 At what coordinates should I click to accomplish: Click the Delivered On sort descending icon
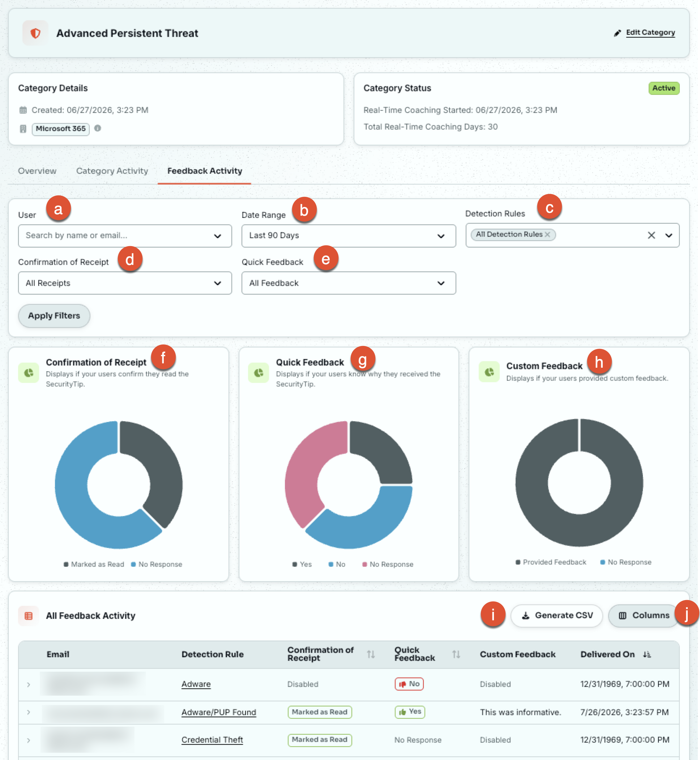pos(647,654)
